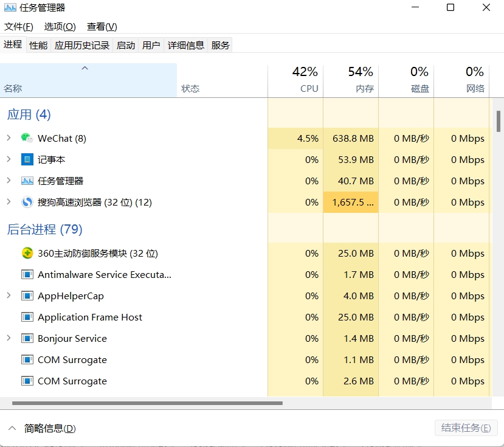The width and height of the screenshot is (504, 447).
Task: Collapse to 简略信息 view
Action: coord(42,428)
